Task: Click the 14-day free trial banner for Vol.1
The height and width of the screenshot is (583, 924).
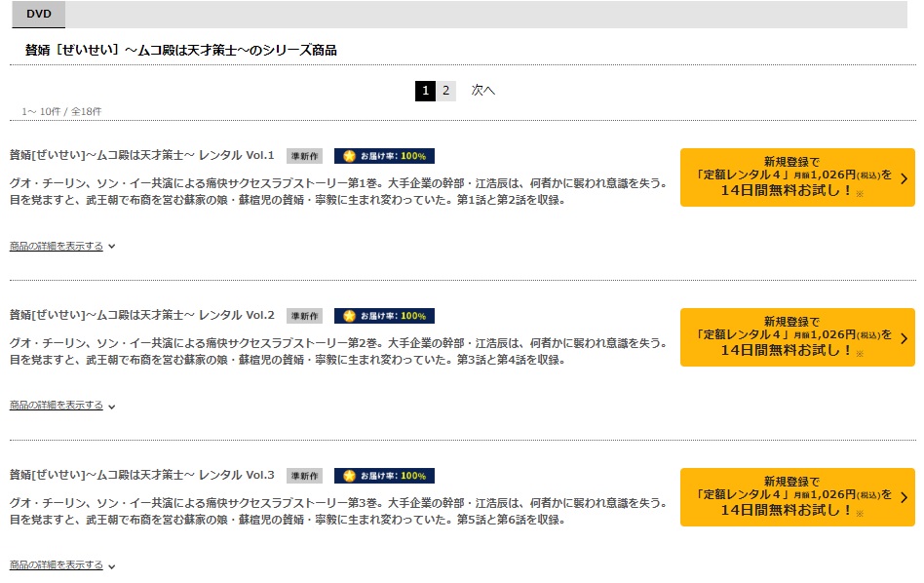Action: click(x=797, y=177)
